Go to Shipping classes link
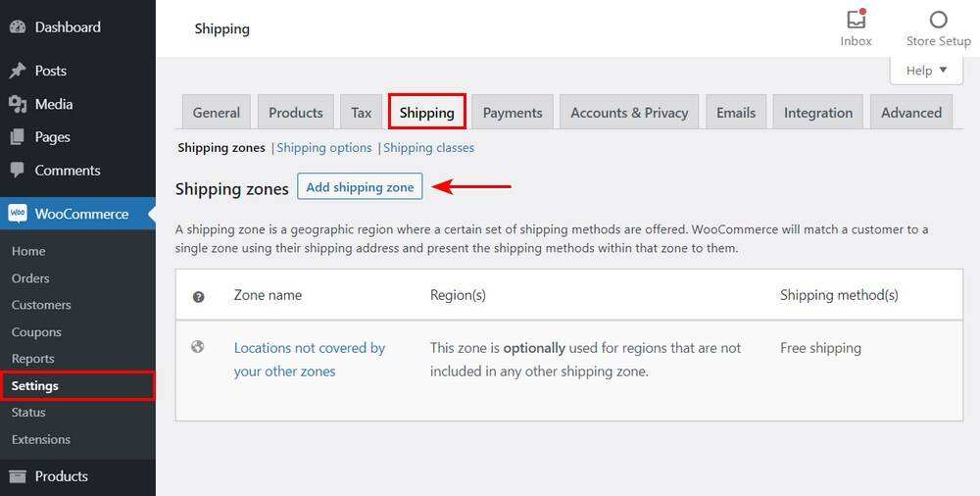The image size is (980, 496). [428, 148]
